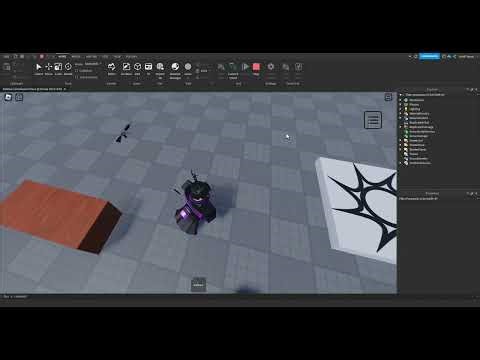480x360 pixels.
Task: Click the UI insert icon
Action: pyautogui.click(x=148, y=68)
